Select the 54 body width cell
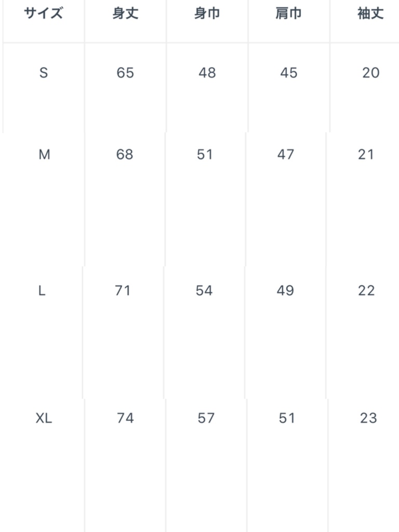Screen dimensions: 399x532 [204, 291]
